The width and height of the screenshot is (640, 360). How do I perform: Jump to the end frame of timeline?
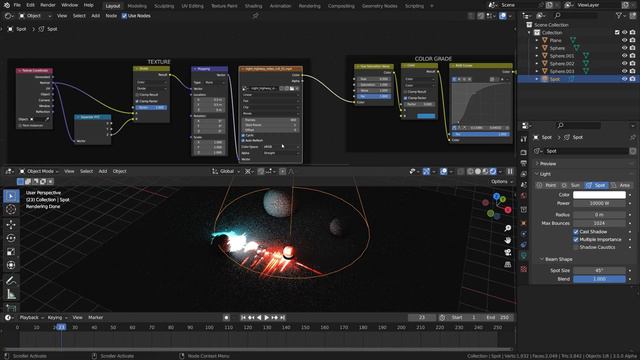[x=282, y=318]
